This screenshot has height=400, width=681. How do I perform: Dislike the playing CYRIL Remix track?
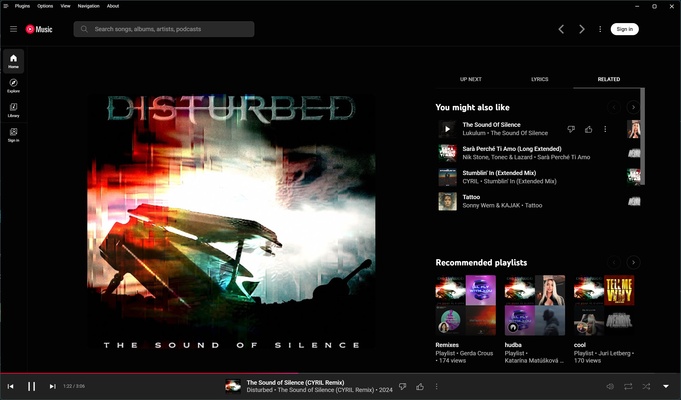(x=403, y=386)
